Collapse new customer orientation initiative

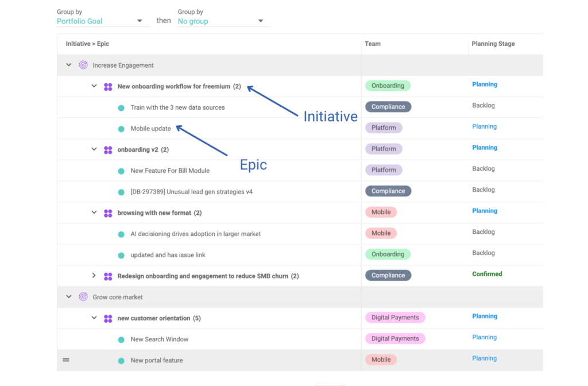tap(94, 318)
